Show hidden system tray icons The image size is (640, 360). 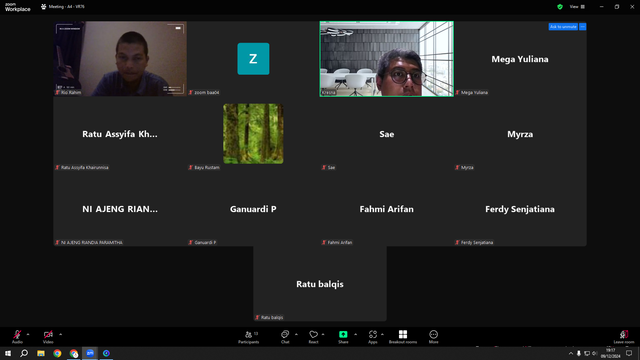click(x=571, y=353)
